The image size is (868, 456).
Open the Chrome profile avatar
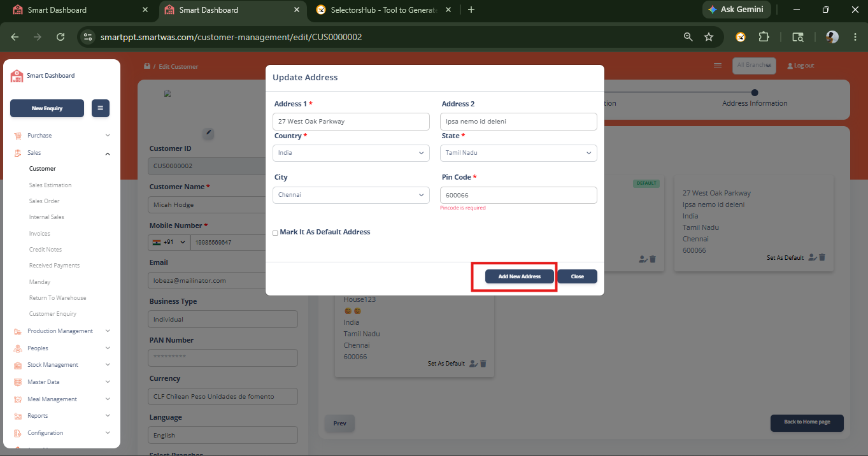pos(832,37)
